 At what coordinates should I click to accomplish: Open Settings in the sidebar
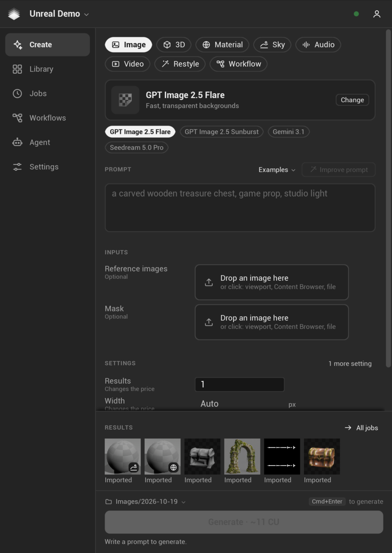click(48, 167)
